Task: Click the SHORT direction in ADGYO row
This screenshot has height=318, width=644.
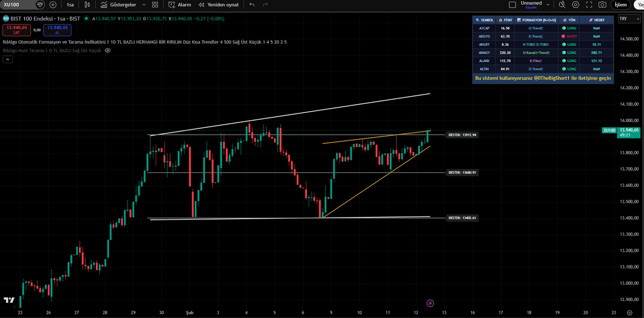Action: coord(569,36)
